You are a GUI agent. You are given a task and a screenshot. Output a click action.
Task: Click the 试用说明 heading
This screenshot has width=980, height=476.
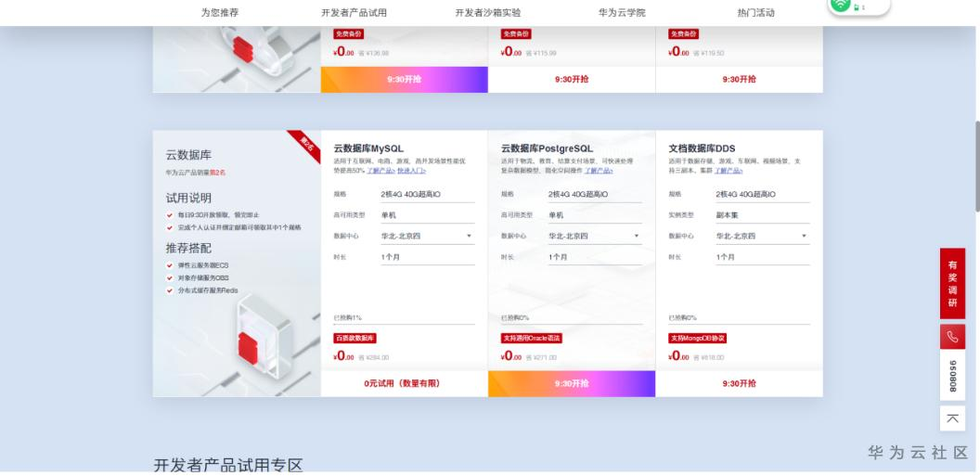[x=188, y=198]
